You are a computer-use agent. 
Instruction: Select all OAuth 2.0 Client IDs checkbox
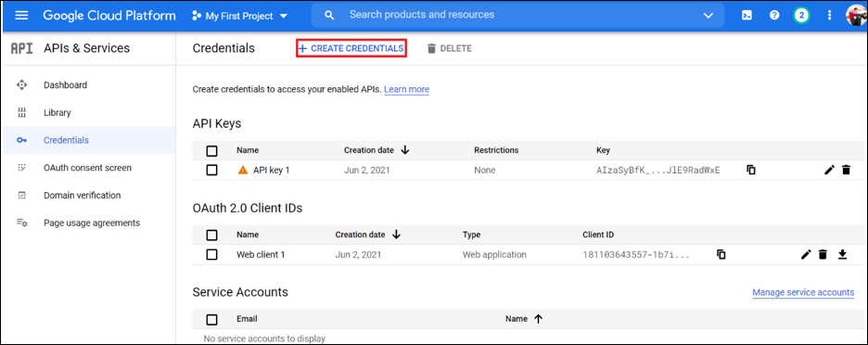tap(211, 235)
